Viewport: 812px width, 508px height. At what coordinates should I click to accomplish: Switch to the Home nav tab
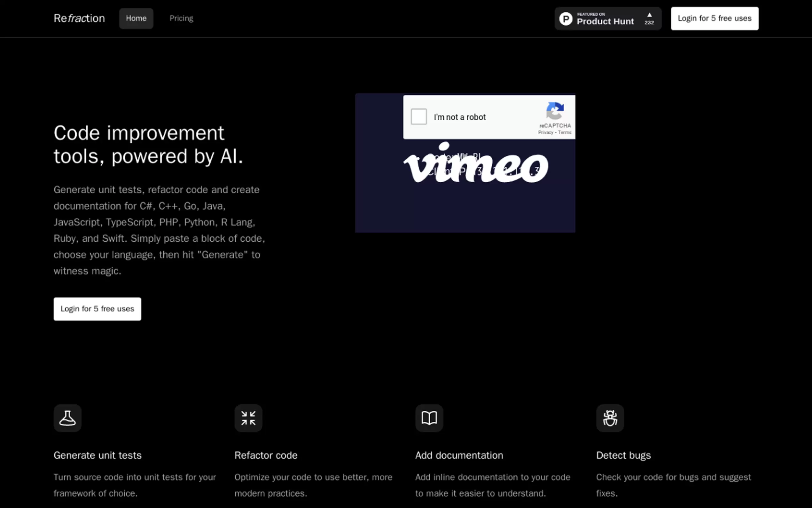point(136,18)
